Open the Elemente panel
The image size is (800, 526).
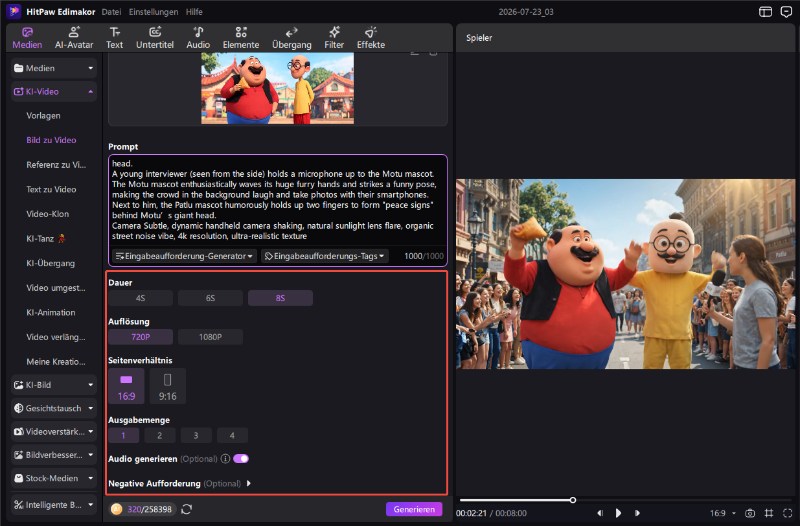(x=241, y=38)
